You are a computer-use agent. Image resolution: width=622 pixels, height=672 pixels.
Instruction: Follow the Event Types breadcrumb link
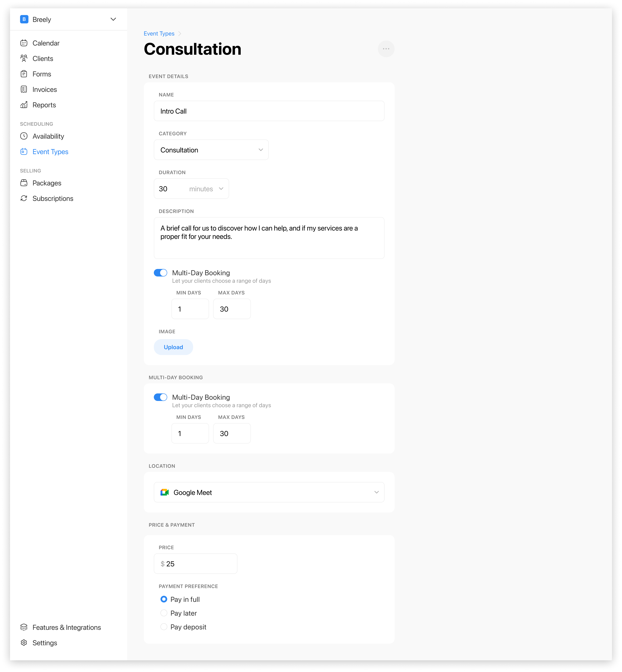(x=159, y=33)
